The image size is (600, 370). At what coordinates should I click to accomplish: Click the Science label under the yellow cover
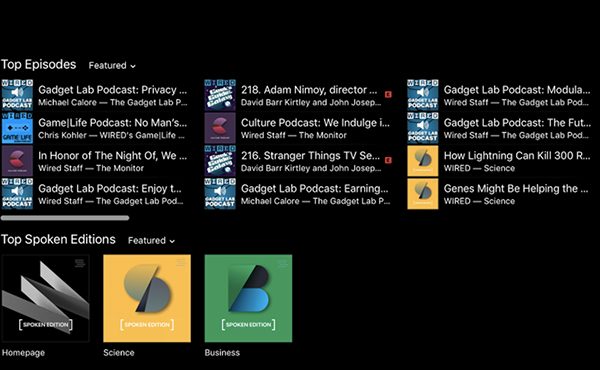coord(119,353)
